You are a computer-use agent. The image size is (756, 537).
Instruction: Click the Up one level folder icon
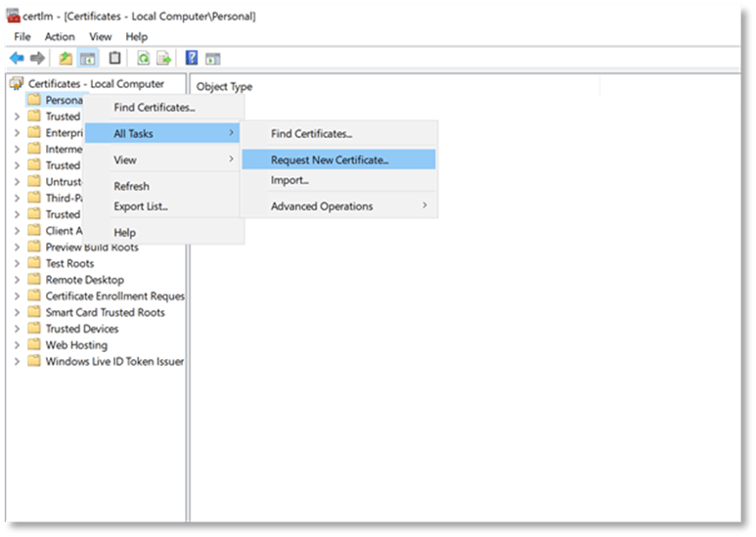67,59
